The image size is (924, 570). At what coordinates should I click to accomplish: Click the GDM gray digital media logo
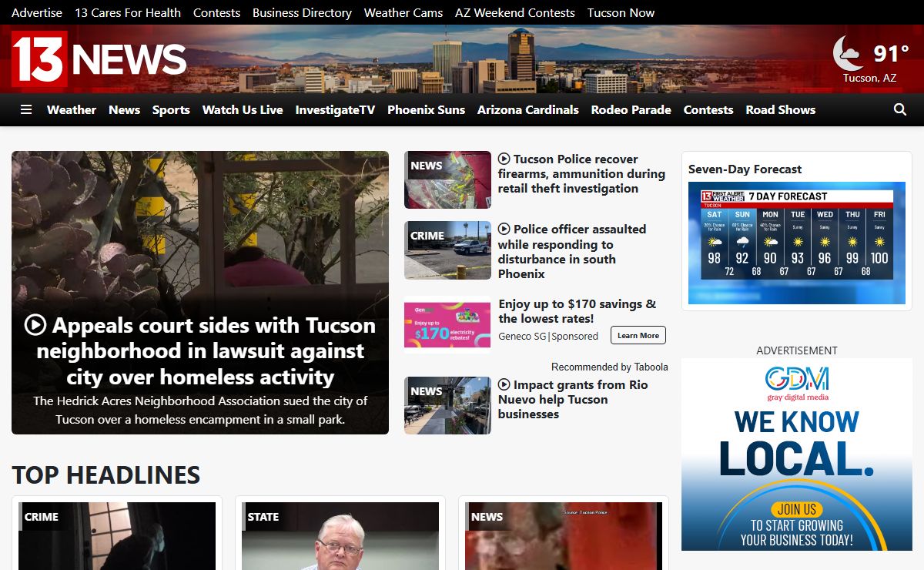(797, 383)
